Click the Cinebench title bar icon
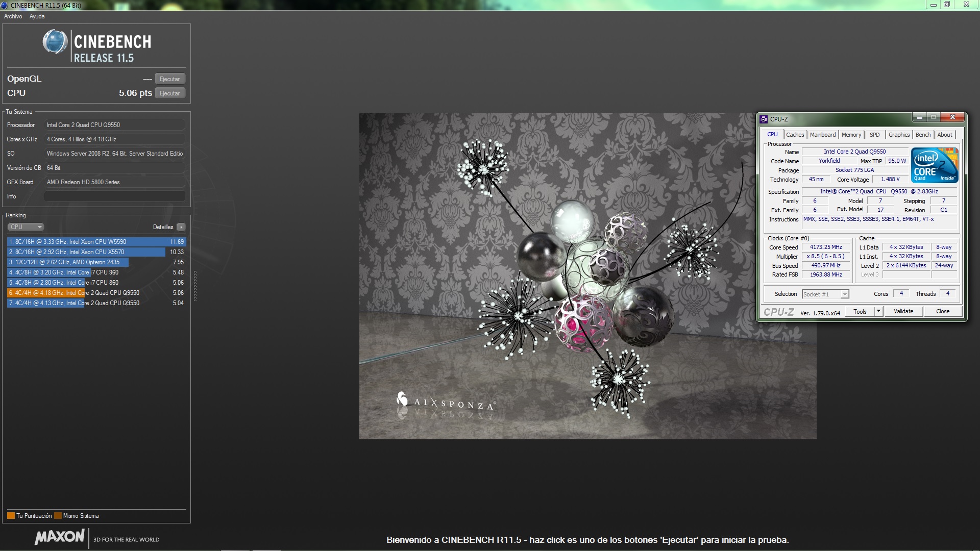Screen dimensions: 980x551 click(x=5, y=5)
